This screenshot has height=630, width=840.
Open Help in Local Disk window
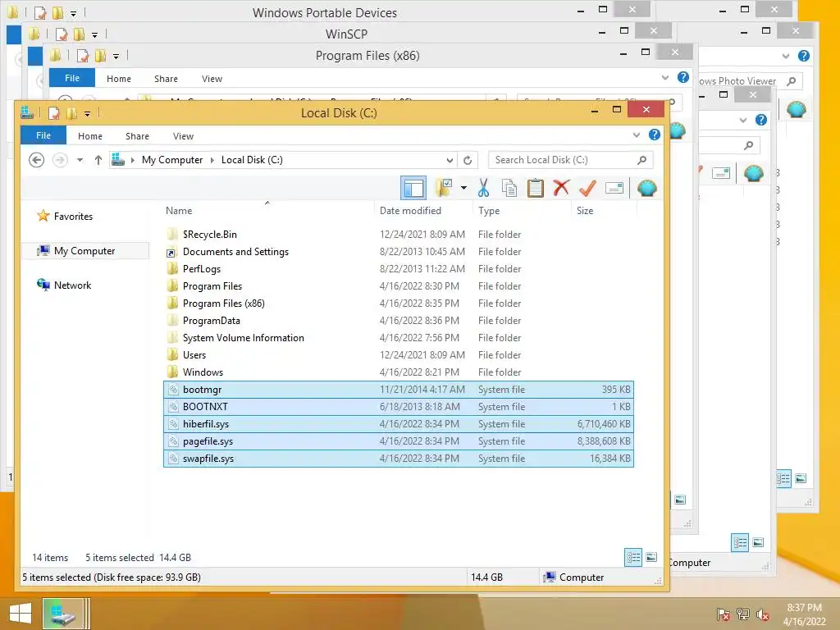654,135
